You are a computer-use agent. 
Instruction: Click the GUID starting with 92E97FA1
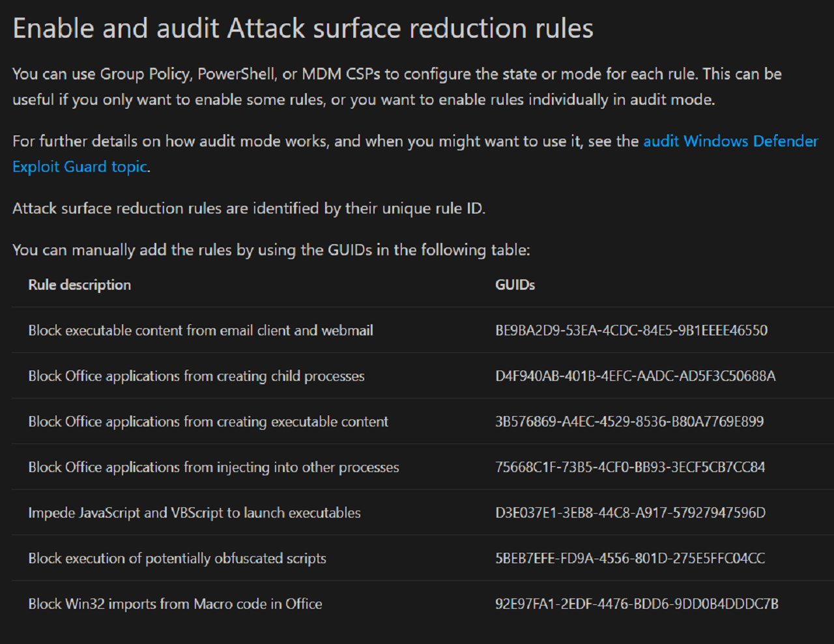tap(637, 604)
